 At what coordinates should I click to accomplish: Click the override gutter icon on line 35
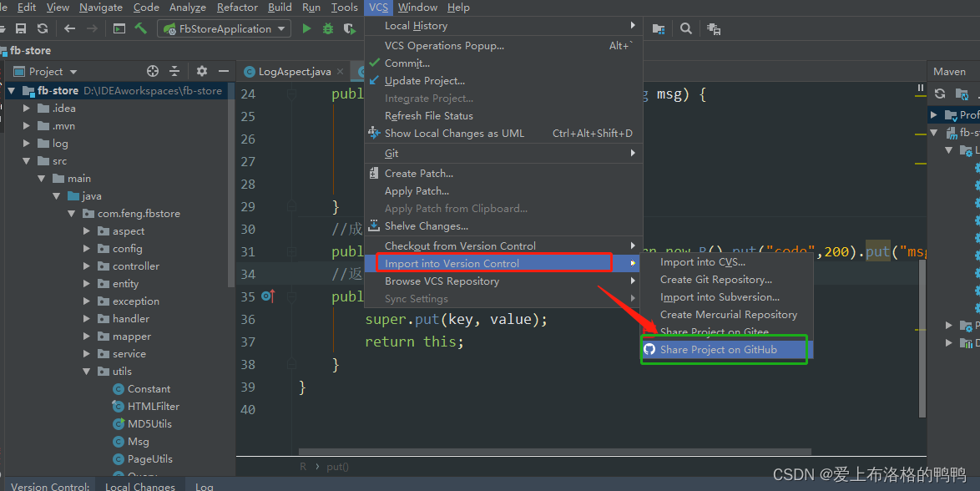tap(267, 296)
